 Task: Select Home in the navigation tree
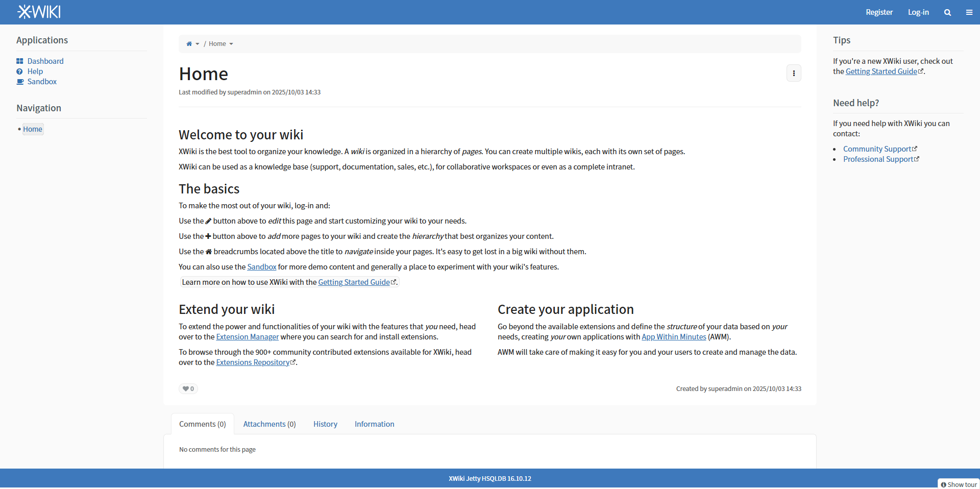[33, 129]
